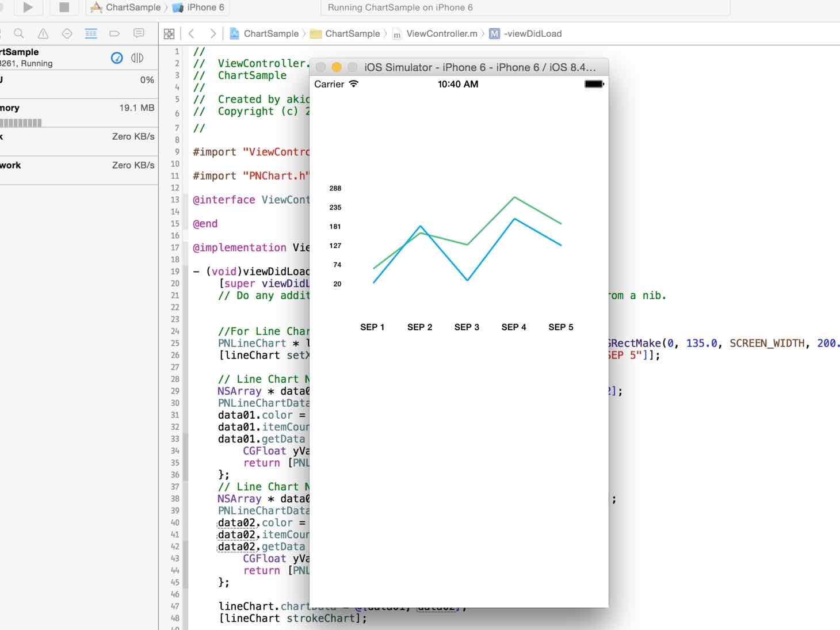
Task: Tap the 288 y-axis label
Action: 335,188
